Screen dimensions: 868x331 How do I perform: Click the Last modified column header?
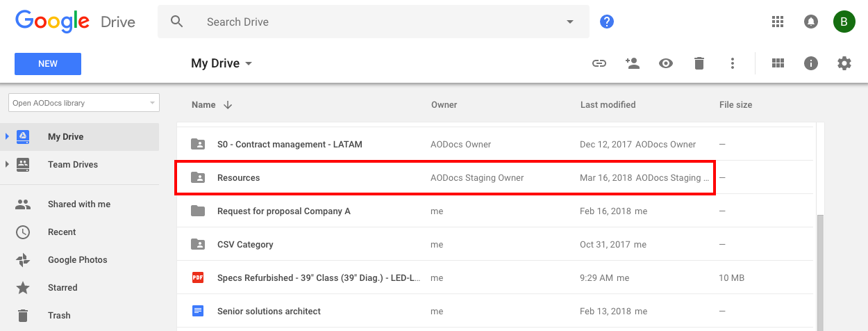click(x=608, y=105)
